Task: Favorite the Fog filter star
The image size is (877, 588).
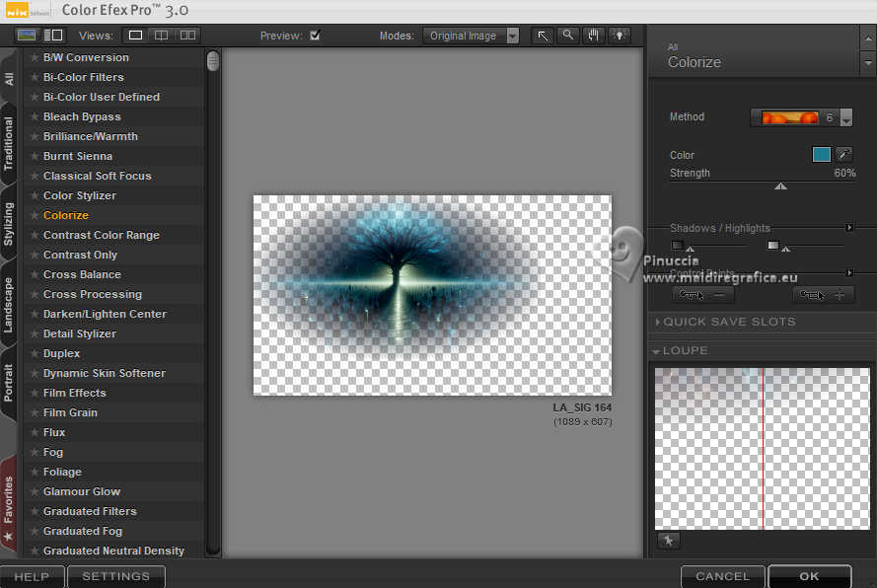Action: coord(35,452)
